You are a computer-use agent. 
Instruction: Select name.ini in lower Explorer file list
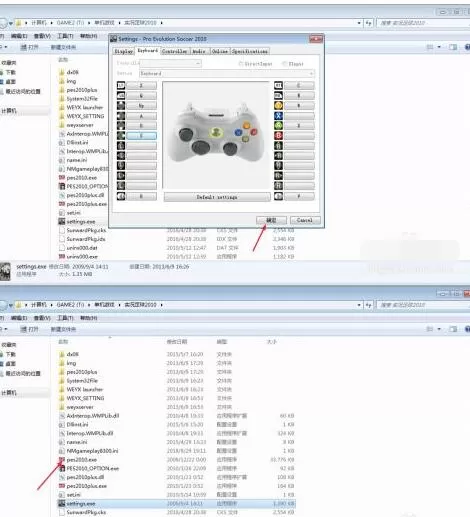77,442
